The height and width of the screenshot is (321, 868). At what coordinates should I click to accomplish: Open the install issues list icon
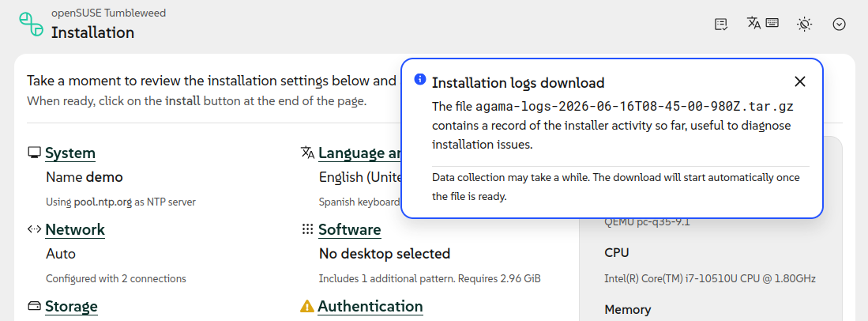[x=721, y=24]
